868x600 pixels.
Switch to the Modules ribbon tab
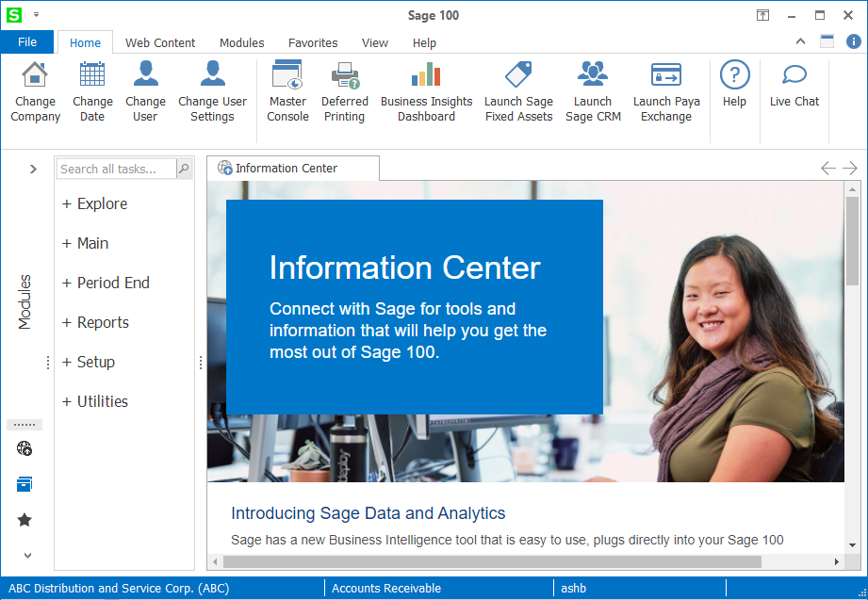click(241, 42)
